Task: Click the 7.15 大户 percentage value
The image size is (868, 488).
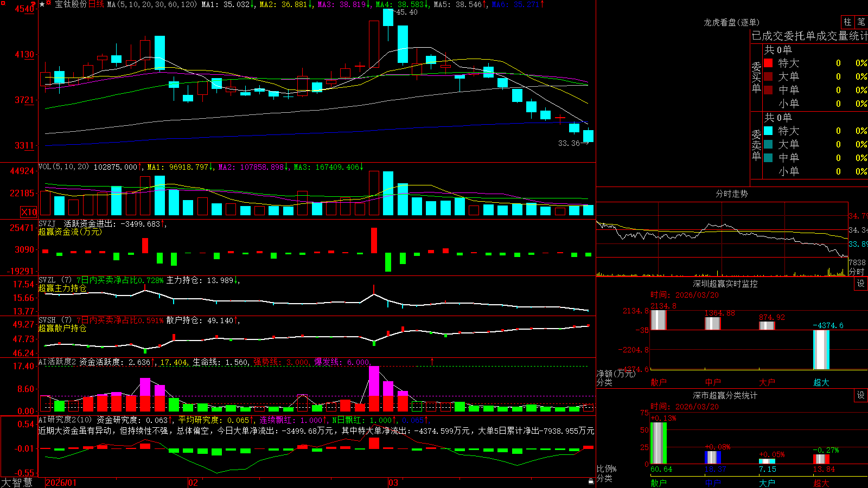Action: (768, 469)
